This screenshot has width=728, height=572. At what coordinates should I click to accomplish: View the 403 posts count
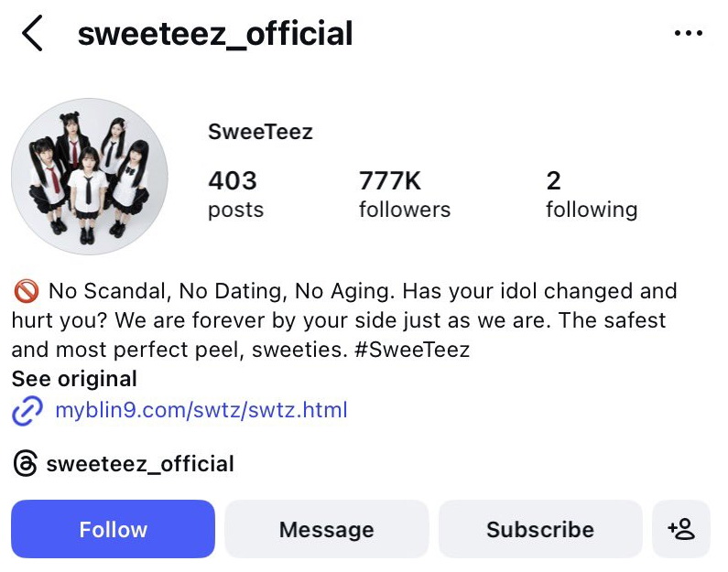click(x=234, y=194)
